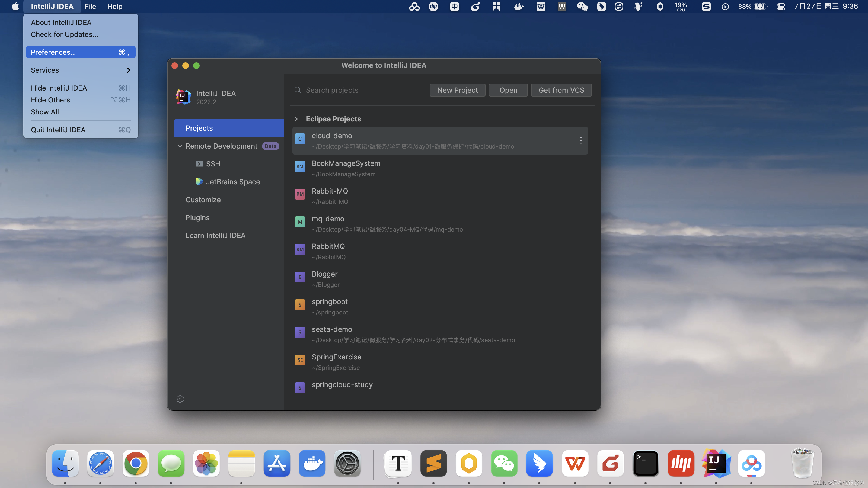Click the search magnifier icon
The height and width of the screenshot is (488, 868).
[x=298, y=90]
